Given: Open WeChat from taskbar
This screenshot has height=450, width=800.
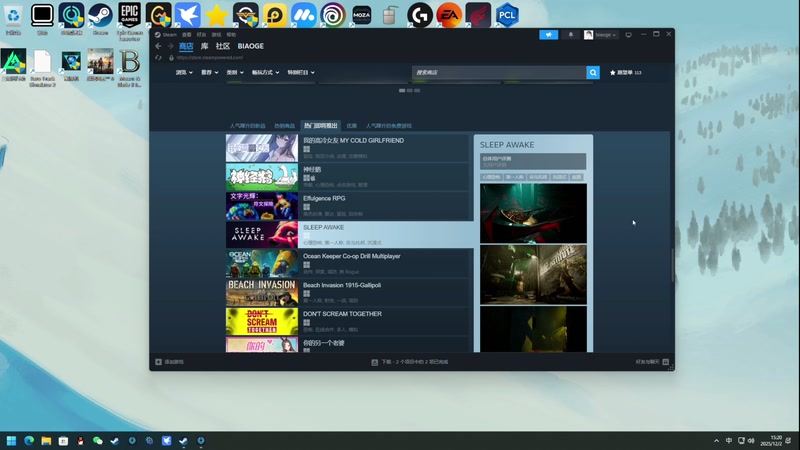Looking at the screenshot, I should click(97, 441).
